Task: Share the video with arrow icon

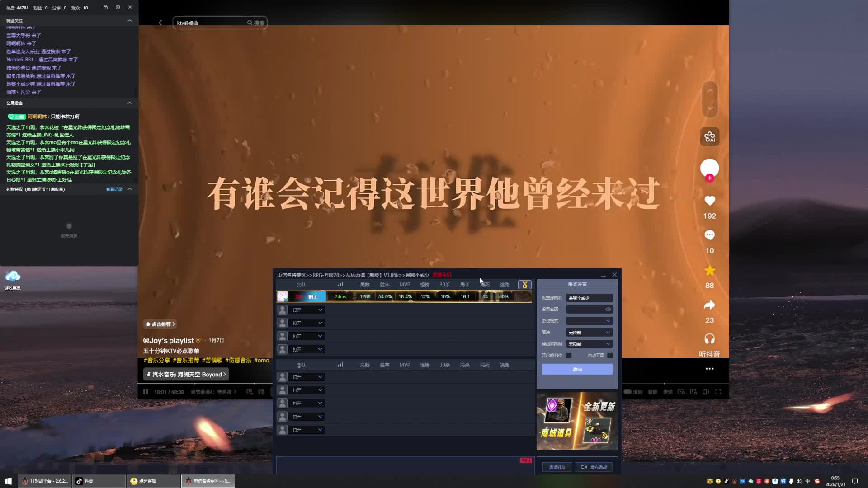Action: pos(709,305)
